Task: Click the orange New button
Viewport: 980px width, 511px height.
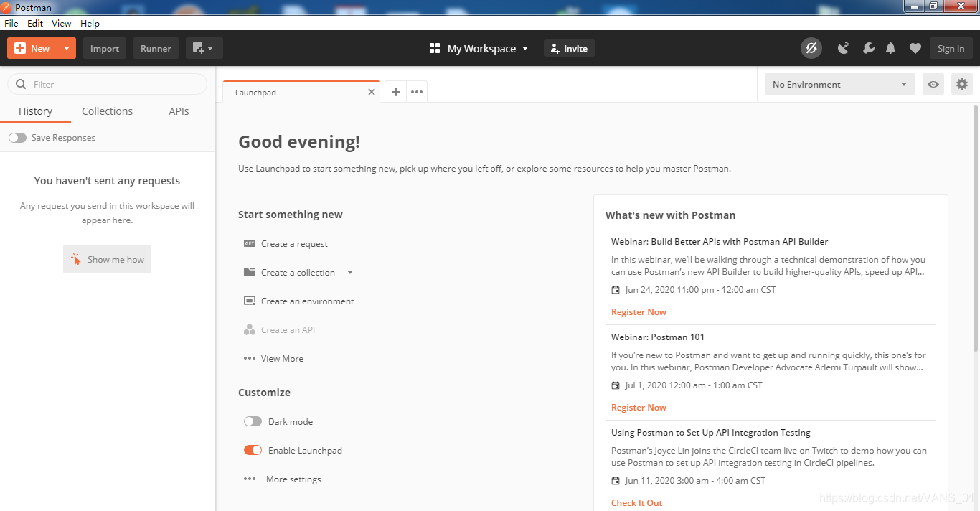Action: pyautogui.click(x=32, y=48)
